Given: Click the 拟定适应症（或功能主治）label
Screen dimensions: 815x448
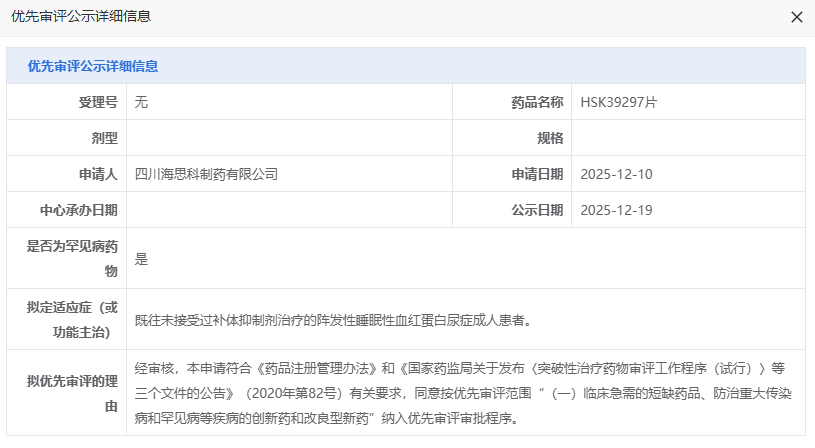Looking at the screenshot, I should pos(72,319).
